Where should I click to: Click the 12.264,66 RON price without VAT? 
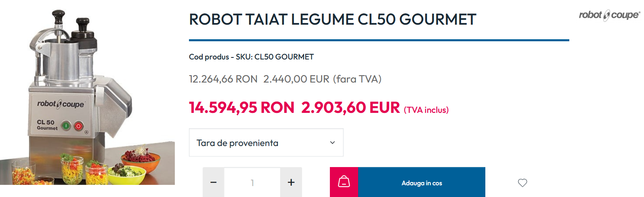tap(223, 79)
